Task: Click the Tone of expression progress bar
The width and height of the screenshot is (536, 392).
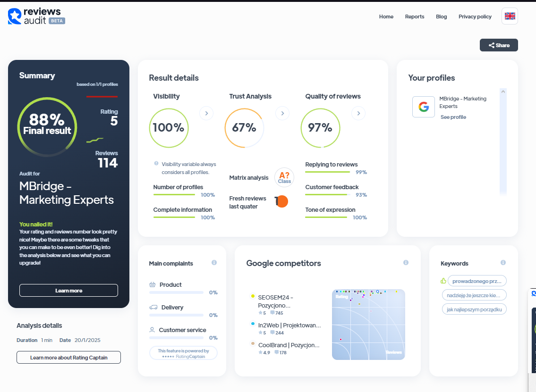Action: click(326, 217)
